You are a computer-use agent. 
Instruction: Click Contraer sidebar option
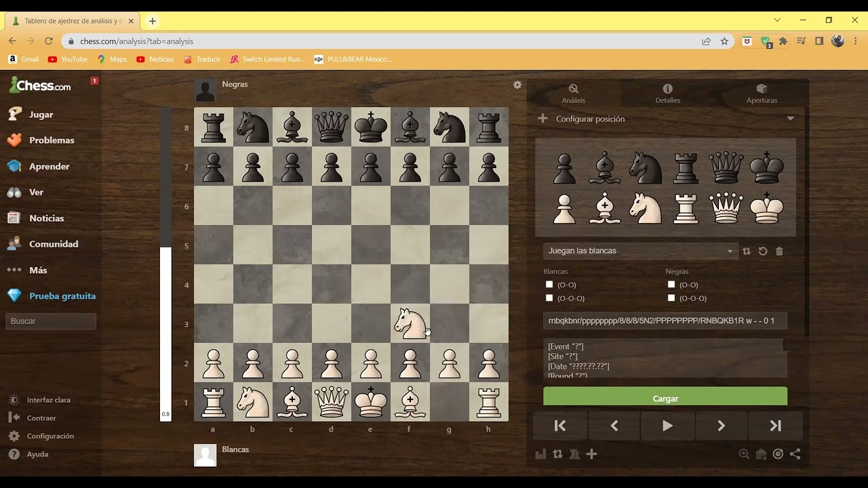[x=41, y=418]
